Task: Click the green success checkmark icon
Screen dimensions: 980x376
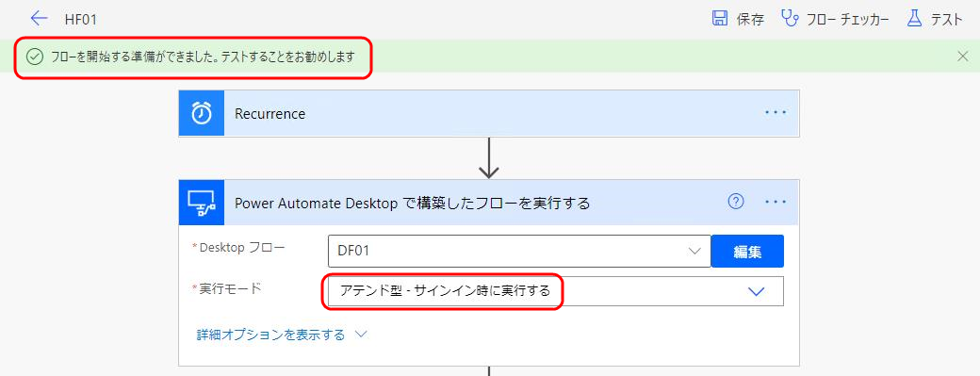Action: pos(34,57)
